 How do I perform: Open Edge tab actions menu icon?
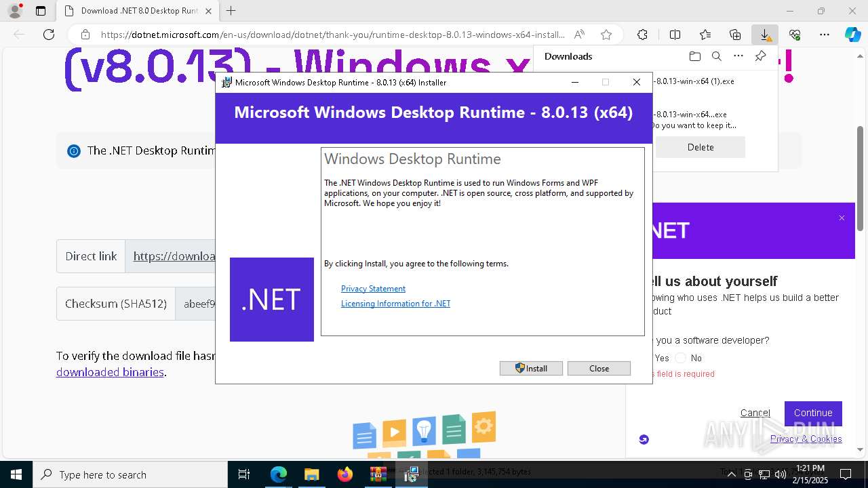coord(41,11)
